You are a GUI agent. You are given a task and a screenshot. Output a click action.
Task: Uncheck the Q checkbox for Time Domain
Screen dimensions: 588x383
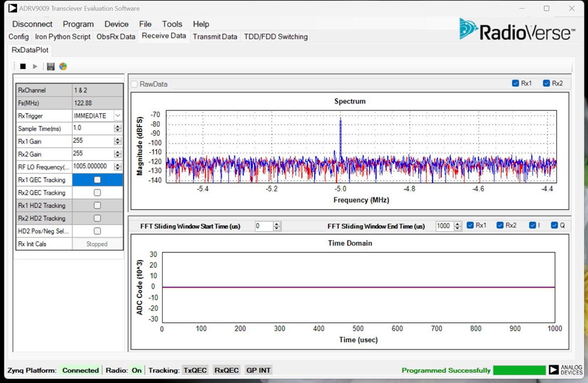(x=554, y=225)
